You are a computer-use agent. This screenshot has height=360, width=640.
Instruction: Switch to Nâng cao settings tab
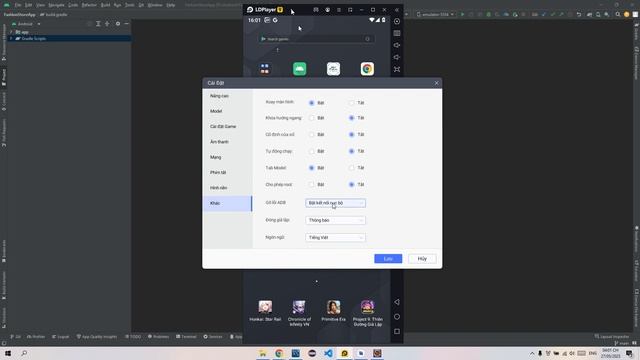[x=227, y=96]
